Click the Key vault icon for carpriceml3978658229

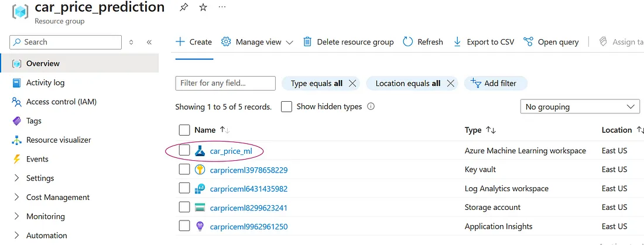click(x=200, y=170)
